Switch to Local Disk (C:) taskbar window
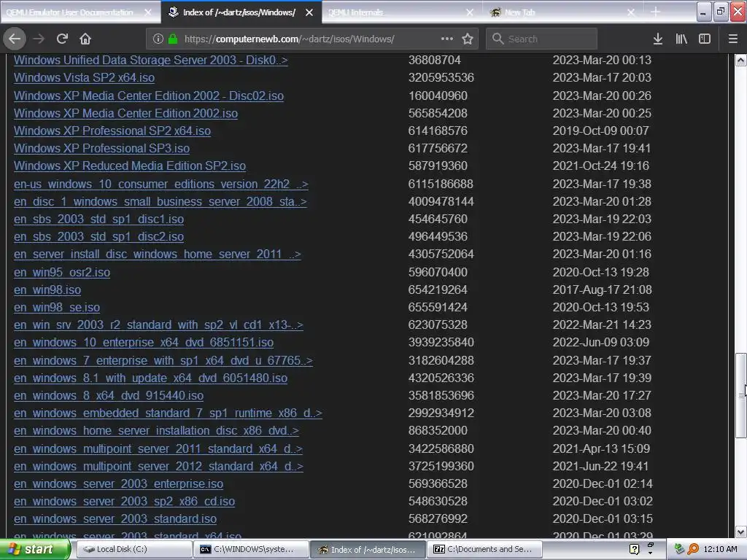 (133, 550)
